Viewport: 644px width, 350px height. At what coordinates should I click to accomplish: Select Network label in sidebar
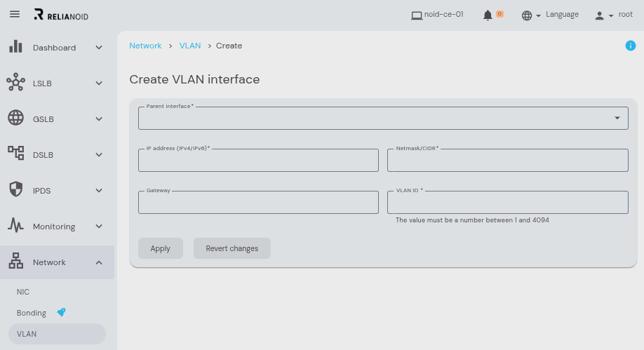pos(49,262)
